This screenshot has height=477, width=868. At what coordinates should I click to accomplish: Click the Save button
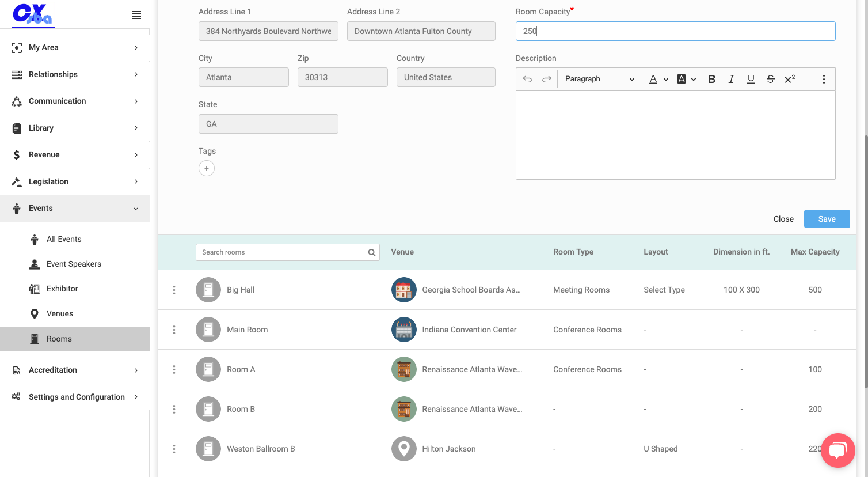(827, 219)
